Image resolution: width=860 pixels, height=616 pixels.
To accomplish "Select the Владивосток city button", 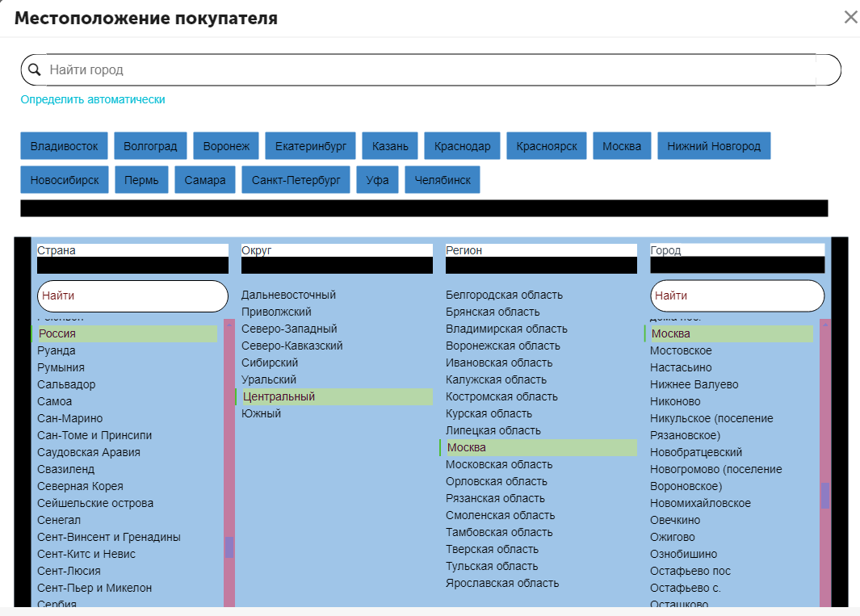I will (64, 146).
